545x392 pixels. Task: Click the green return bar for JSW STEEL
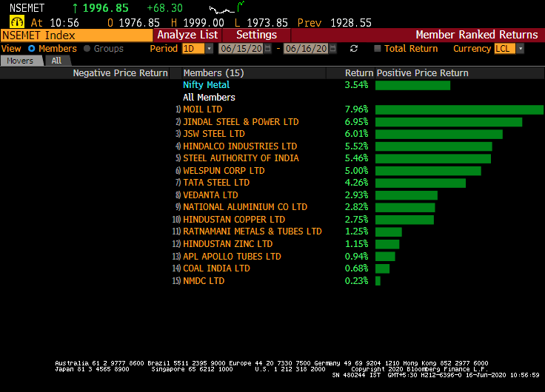click(x=438, y=134)
